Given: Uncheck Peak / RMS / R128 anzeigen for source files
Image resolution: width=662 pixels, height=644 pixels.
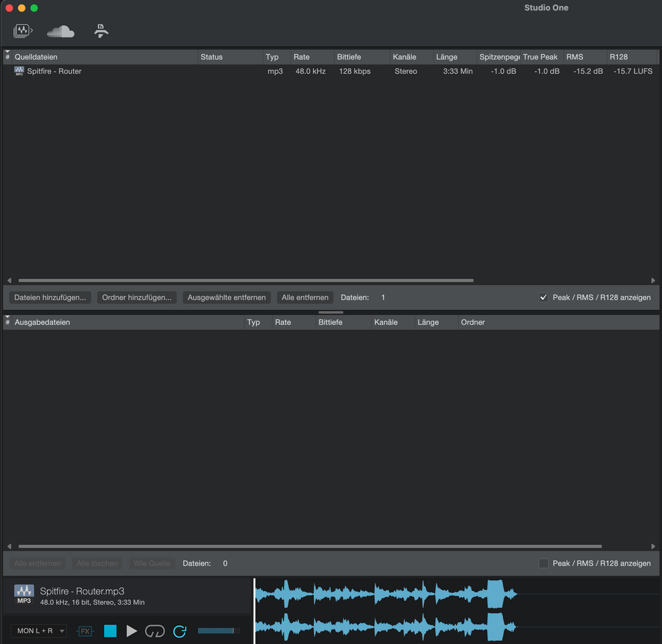Looking at the screenshot, I should (543, 297).
